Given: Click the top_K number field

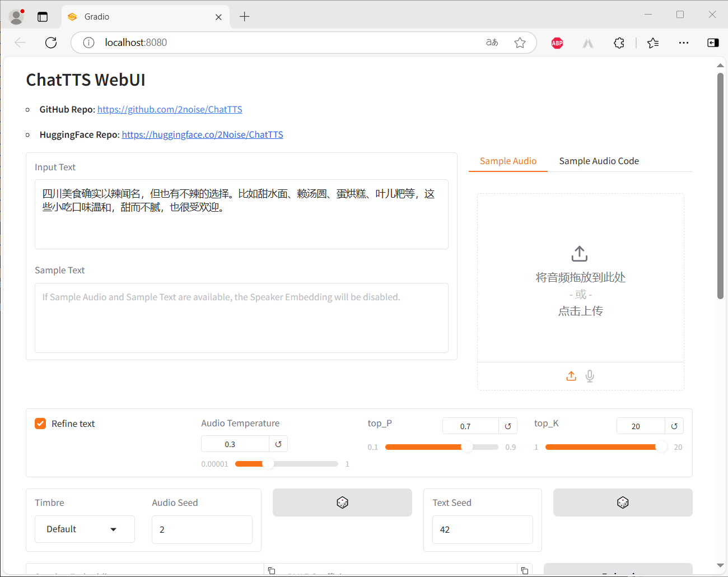Looking at the screenshot, I should (641, 426).
